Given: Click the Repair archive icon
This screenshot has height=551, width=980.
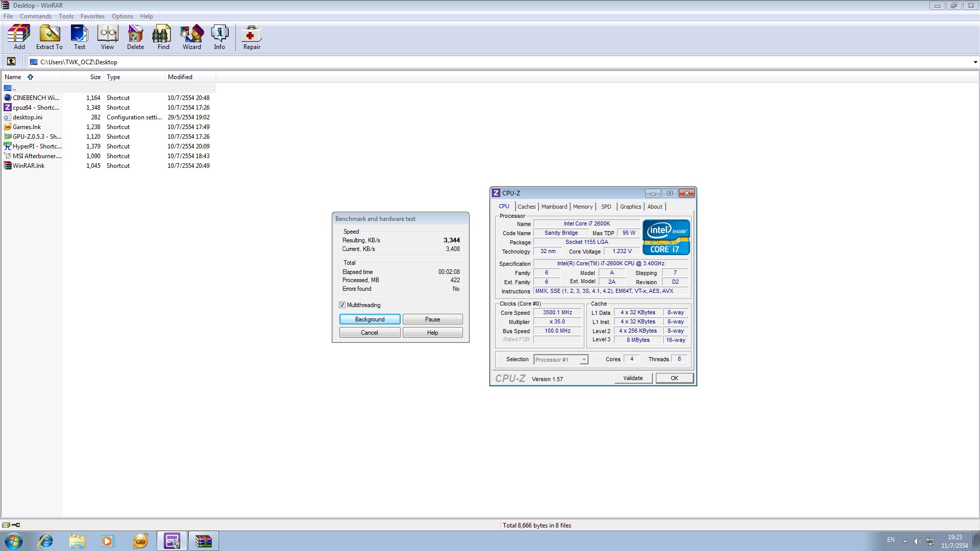Looking at the screenshot, I should (x=251, y=37).
